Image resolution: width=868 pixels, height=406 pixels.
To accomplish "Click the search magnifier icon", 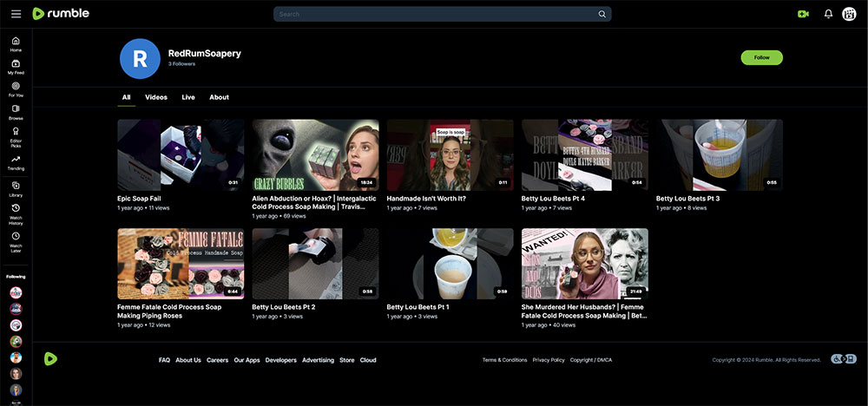I will pyautogui.click(x=602, y=14).
